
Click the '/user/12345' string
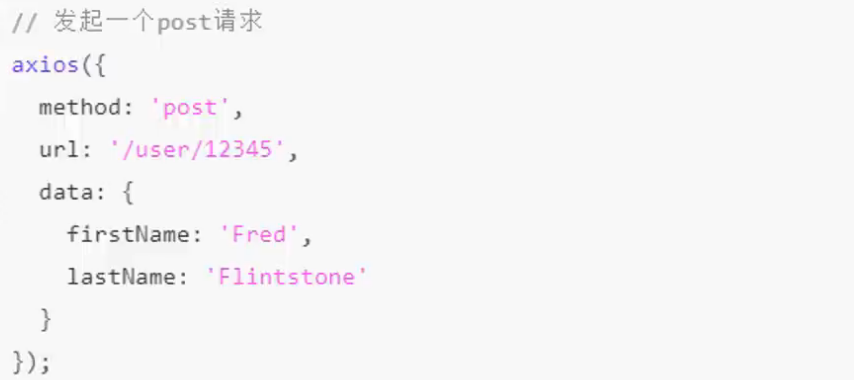(x=197, y=150)
